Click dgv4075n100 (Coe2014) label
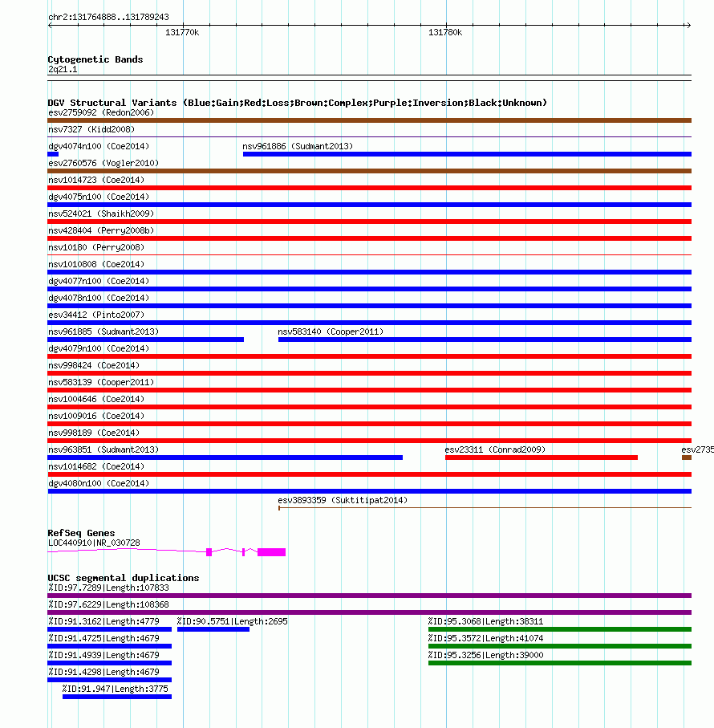714x728 pixels. tap(99, 197)
